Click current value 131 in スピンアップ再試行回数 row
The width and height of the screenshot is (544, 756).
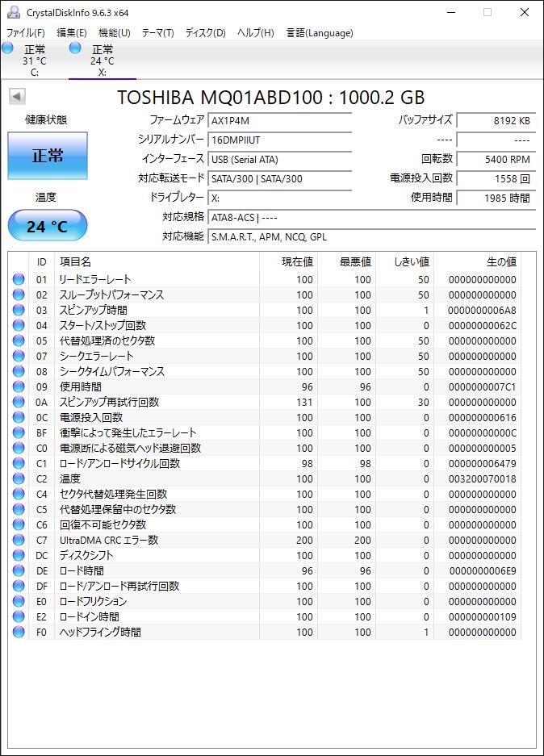pyautogui.click(x=304, y=402)
